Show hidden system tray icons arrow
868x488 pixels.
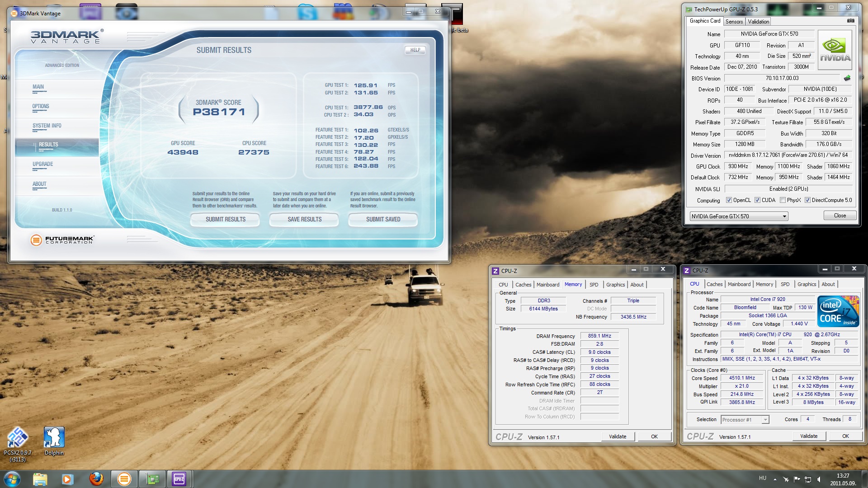point(775,479)
